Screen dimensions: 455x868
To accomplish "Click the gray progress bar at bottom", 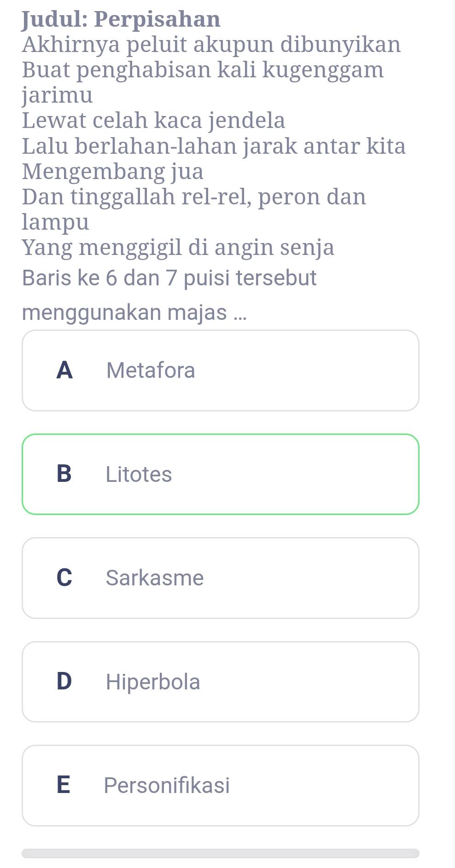I will click(x=220, y=853).
